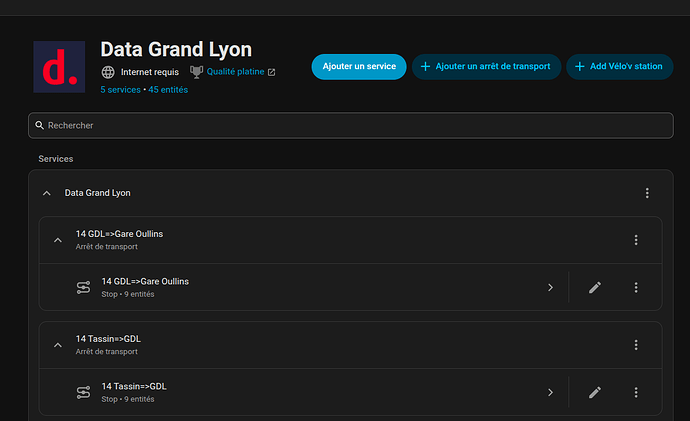Click the 'Arrêt de transport' label under 14 GDL=>Gare Oullins
Viewport: 690px width, 421px height.
pos(106,247)
